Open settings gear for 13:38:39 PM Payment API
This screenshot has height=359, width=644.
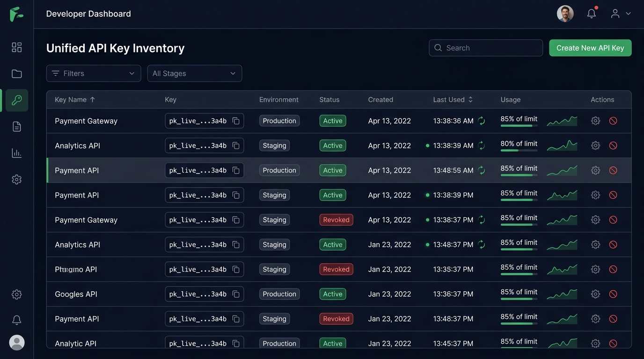pos(595,195)
